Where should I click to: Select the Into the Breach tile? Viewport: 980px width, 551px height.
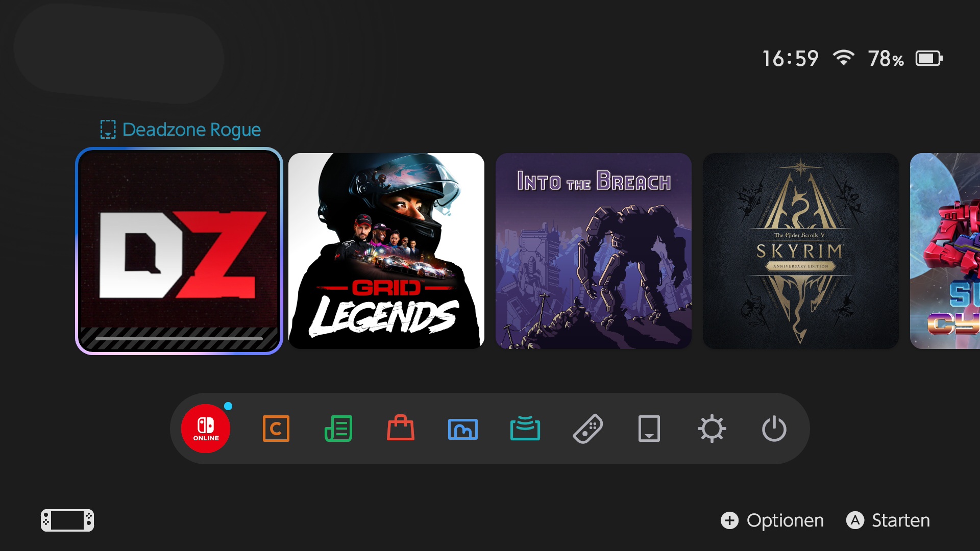(594, 251)
